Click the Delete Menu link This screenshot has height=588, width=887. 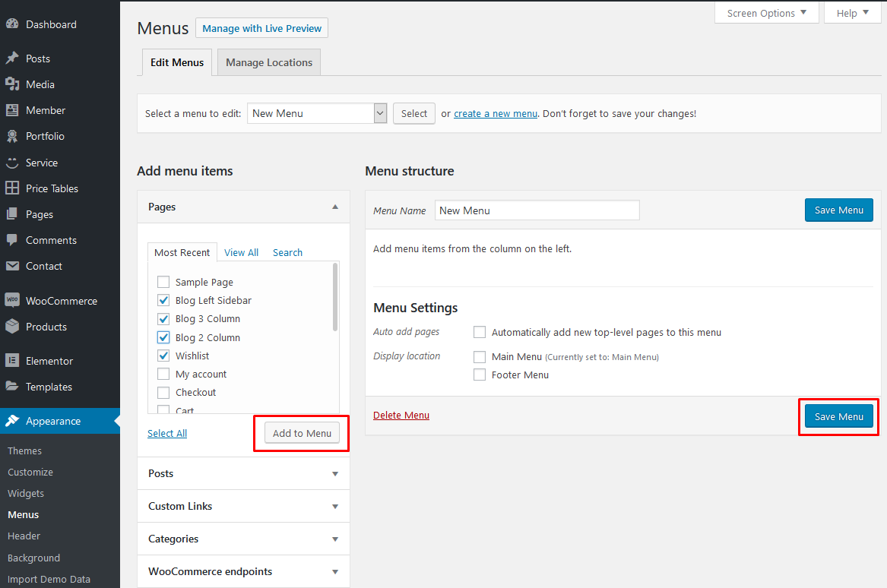(x=401, y=416)
